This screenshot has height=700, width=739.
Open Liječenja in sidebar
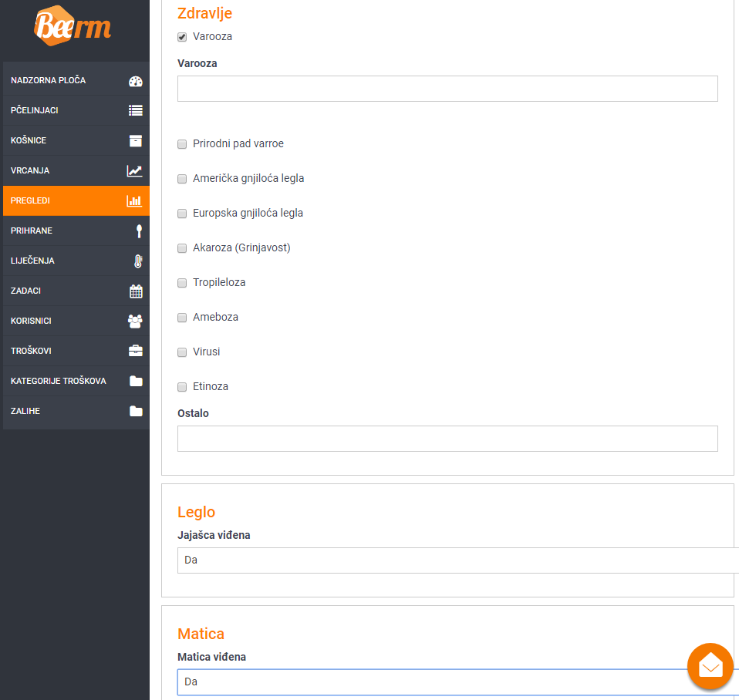(76, 261)
